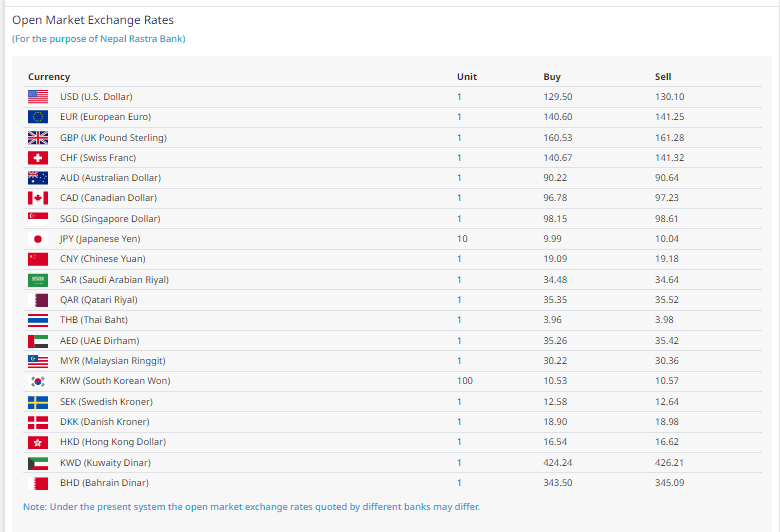Screen dimensions: 780x532
Task: Select the Japanese flag icon
Action: [x=38, y=239]
